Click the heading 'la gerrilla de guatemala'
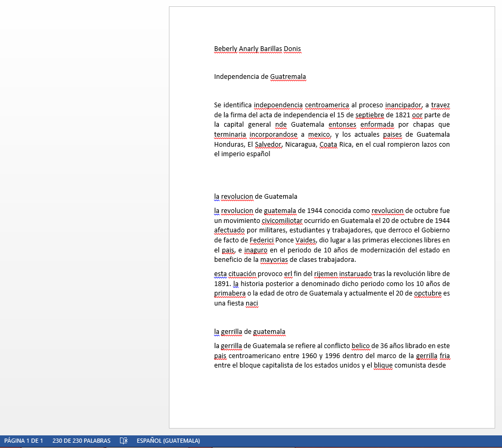Screen dimensions: 502x448 pyautogui.click(x=249, y=331)
